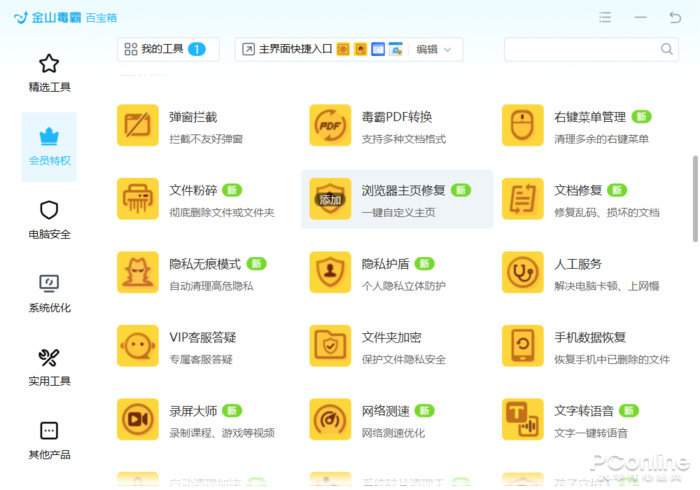Image resolution: width=700 pixels, height=490 pixels.
Task: Open the 文件夹加密 folder icon
Action: (330, 346)
